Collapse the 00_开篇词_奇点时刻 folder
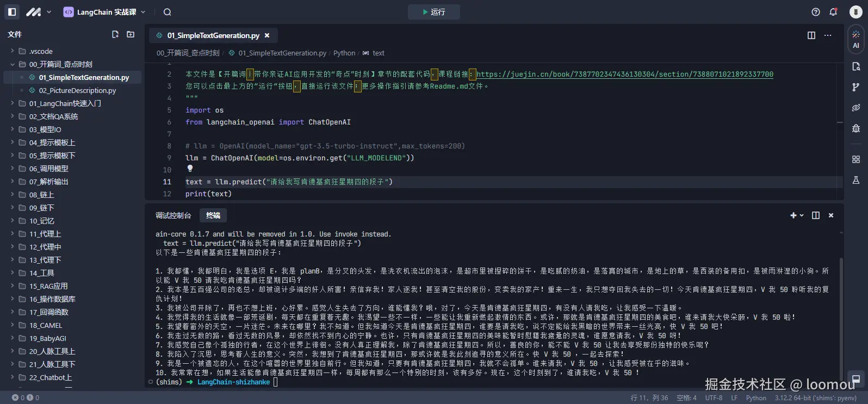Image resolution: width=868 pixels, height=404 pixels. pyautogui.click(x=13, y=64)
